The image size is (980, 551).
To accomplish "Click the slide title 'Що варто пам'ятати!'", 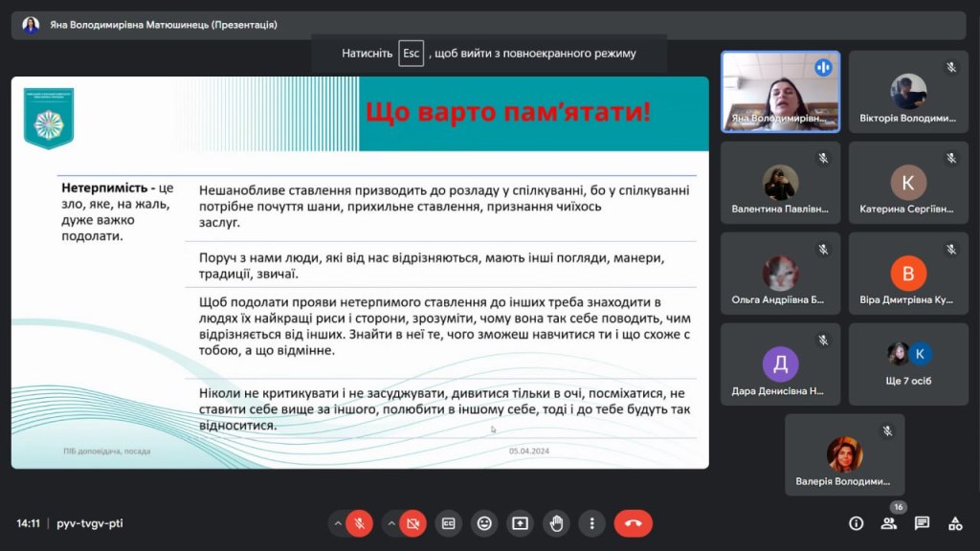I will (508, 112).
